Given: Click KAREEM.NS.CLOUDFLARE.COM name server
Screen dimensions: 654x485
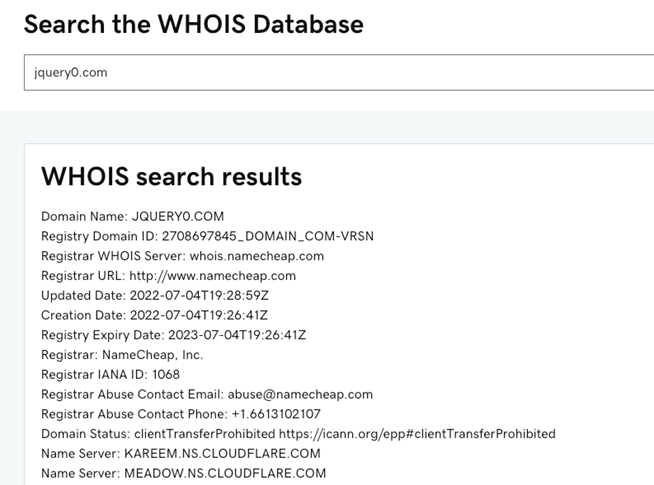Looking at the screenshot, I should tap(222, 453).
